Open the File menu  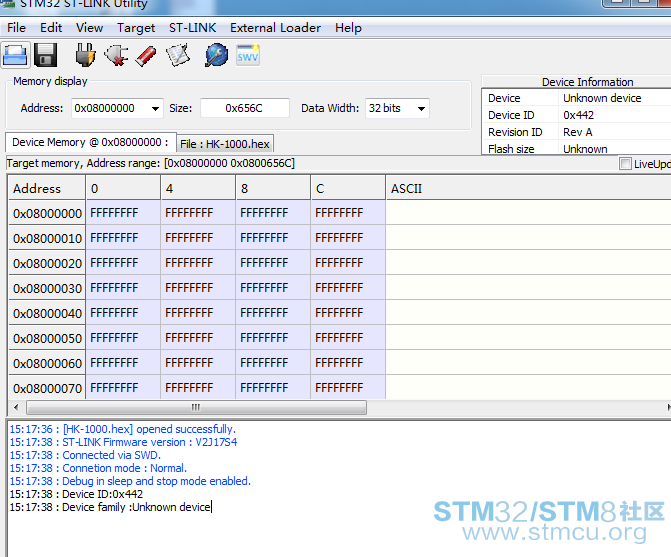point(16,28)
